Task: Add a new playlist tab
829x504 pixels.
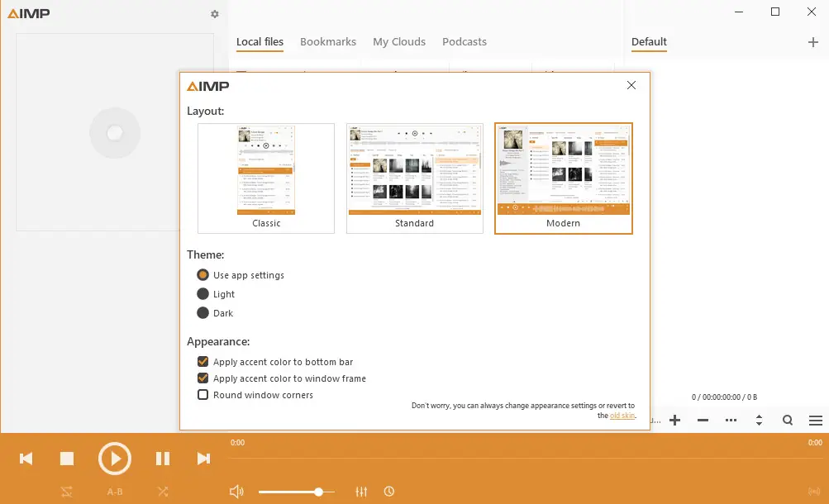Action: tap(813, 42)
